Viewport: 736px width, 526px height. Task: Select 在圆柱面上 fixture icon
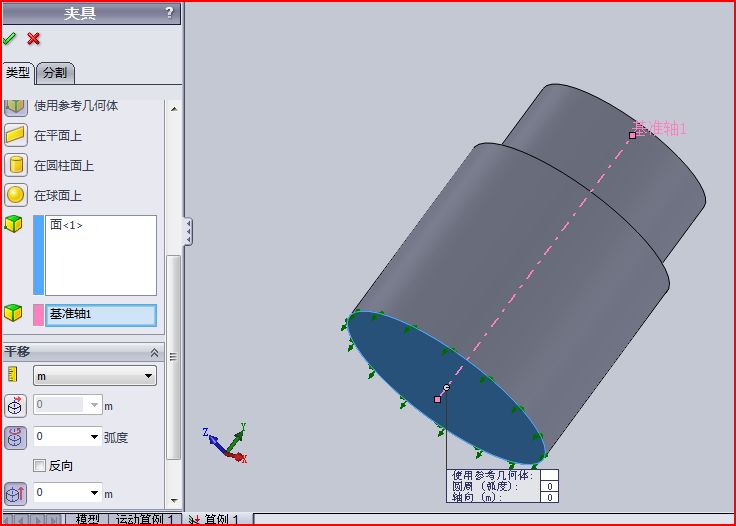pos(15,165)
